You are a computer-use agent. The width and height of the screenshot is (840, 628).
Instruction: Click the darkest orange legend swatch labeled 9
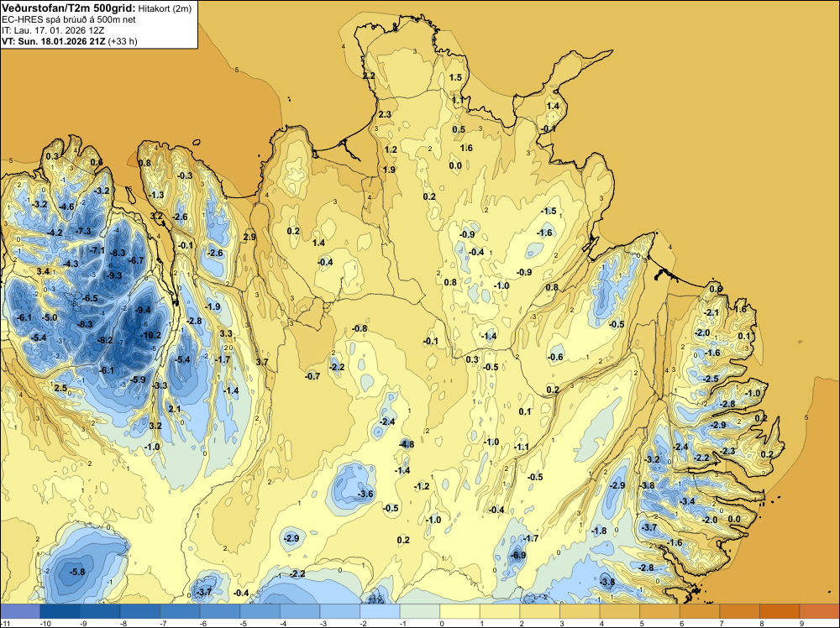(819, 611)
